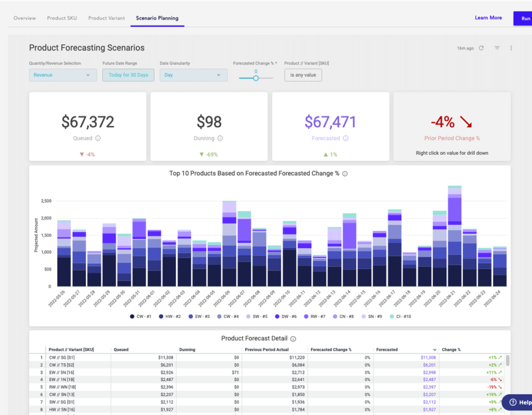The height and width of the screenshot is (415, 532).
Task: Toggle CI - #10 legend series
Action: pos(399,316)
